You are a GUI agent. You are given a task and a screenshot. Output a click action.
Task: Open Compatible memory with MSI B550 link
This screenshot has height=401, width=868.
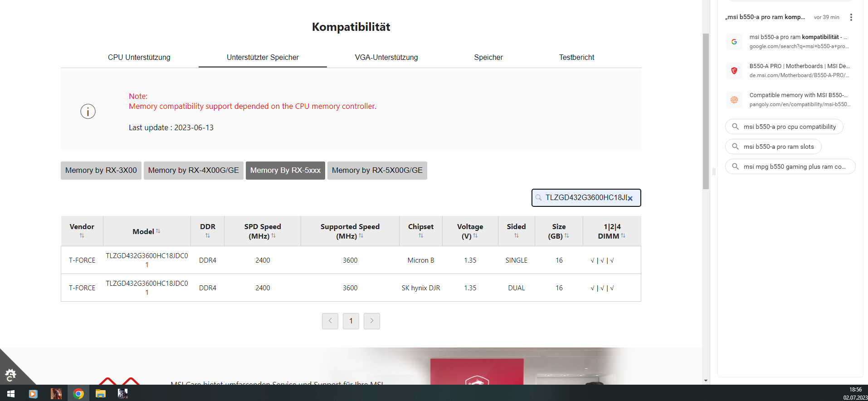click(x=798, y=95)
